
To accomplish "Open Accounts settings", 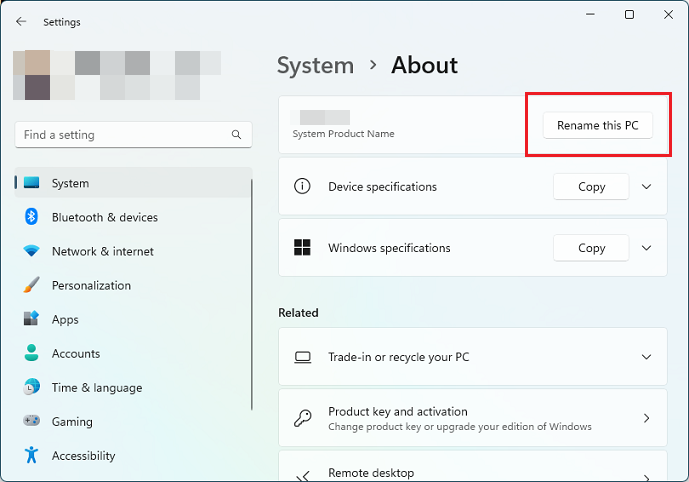I will [x=133, y=353].
